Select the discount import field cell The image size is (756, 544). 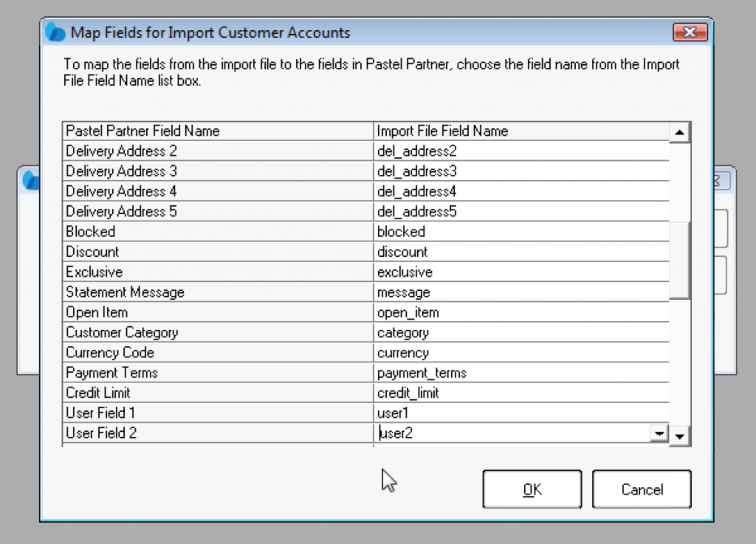(x=521, y=252)
